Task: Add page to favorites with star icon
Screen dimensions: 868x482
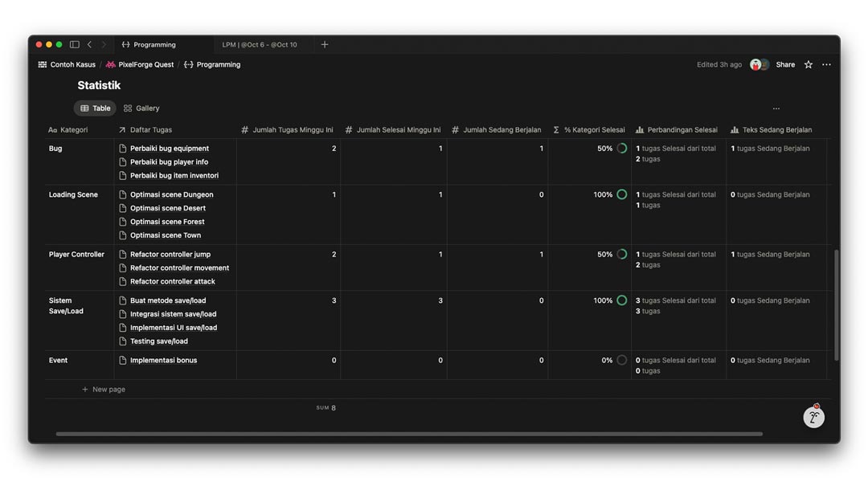Action: click(809, 65)
